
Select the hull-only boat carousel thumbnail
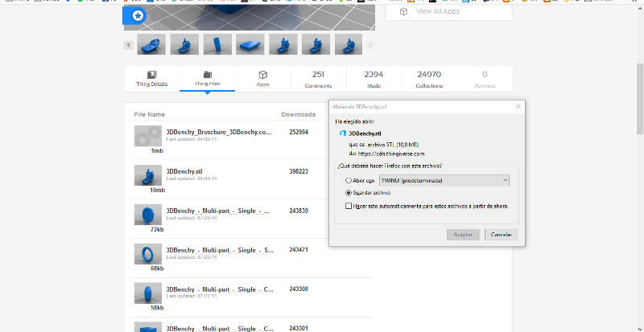151,44
